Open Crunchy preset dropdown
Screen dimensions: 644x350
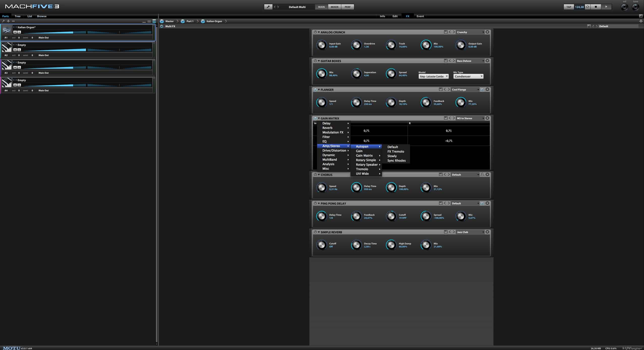pyautogui.click(x=470, y=32)
